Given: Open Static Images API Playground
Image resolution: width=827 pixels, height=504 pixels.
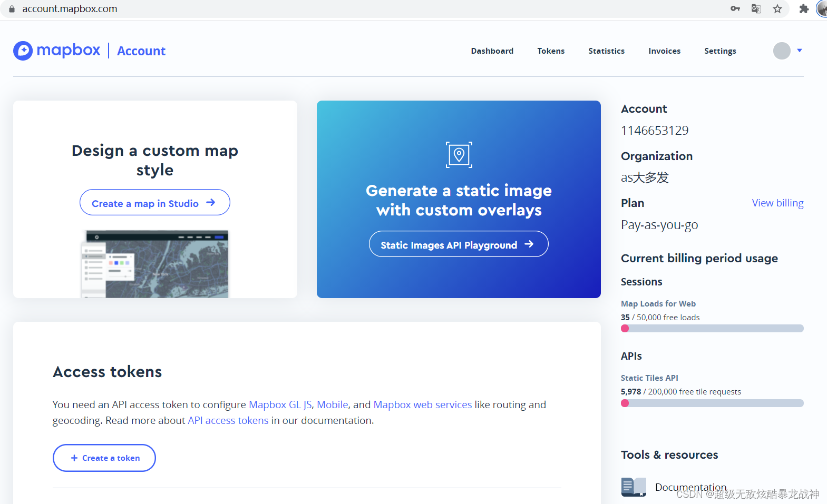Looking at the screenshot, I should tap(459, 244).
